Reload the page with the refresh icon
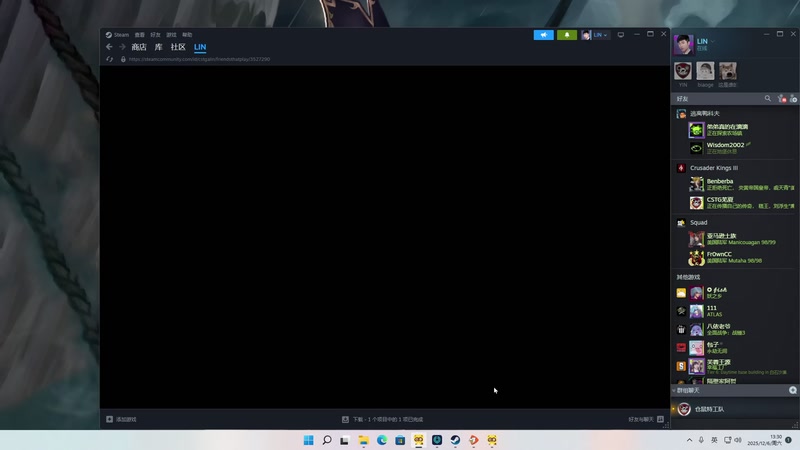The width and height of the screenshot is (800, 450). pyautogui.click(x=109, y=59)
